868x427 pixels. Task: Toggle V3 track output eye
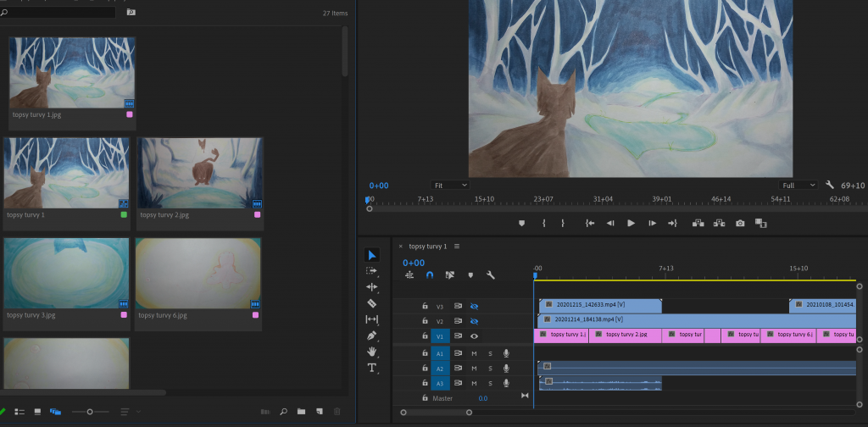(474, 307)
